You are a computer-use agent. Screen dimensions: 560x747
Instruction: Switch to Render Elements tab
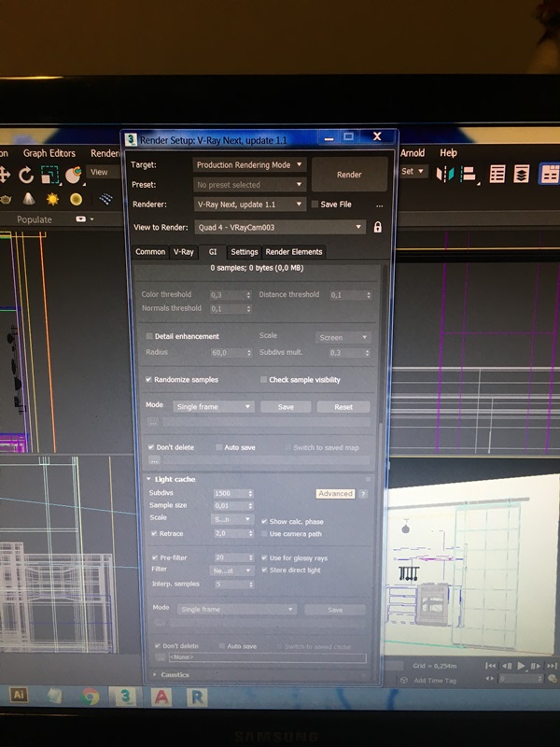(294, 251)
